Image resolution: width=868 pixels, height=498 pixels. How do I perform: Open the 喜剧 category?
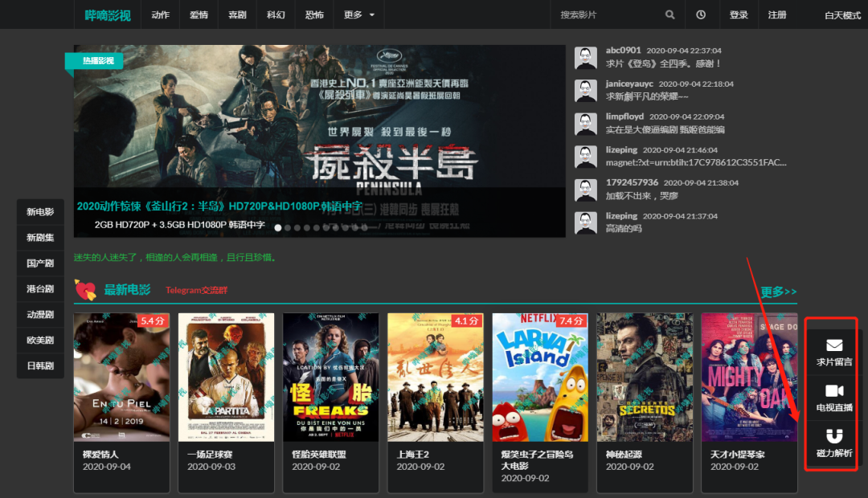coord(237,15)
